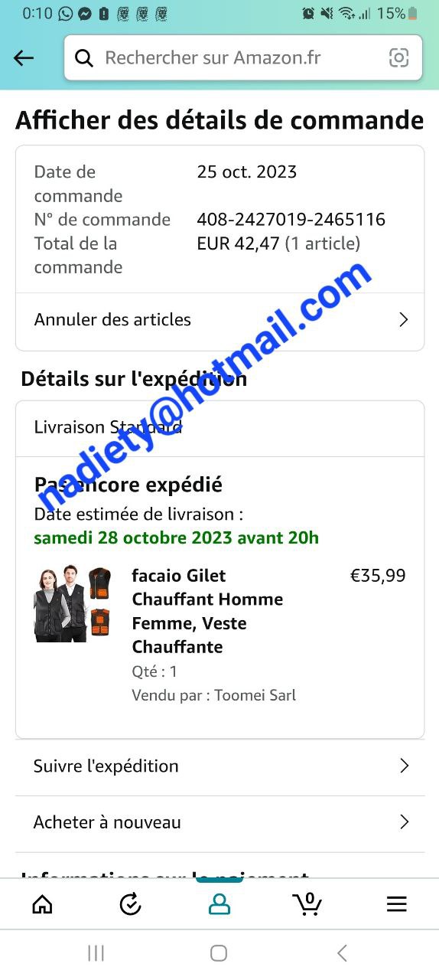Open the buy again refresh icon

[x=131, y=904]
